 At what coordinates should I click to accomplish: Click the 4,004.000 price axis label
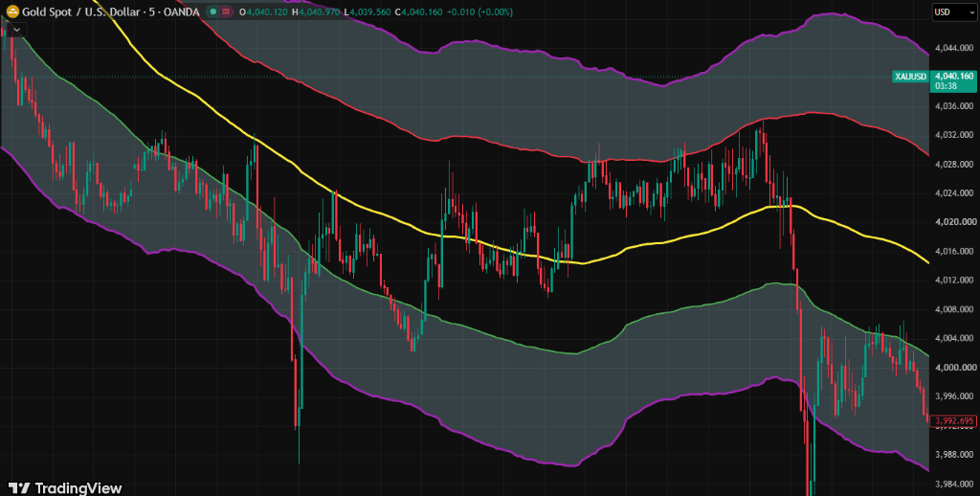click(x=954, y=338)
